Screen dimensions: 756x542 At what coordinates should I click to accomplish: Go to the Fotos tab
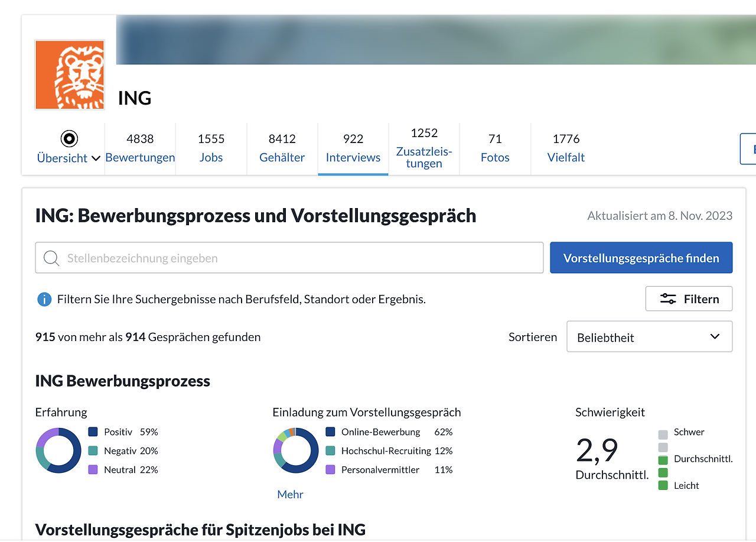pos(495,148)
